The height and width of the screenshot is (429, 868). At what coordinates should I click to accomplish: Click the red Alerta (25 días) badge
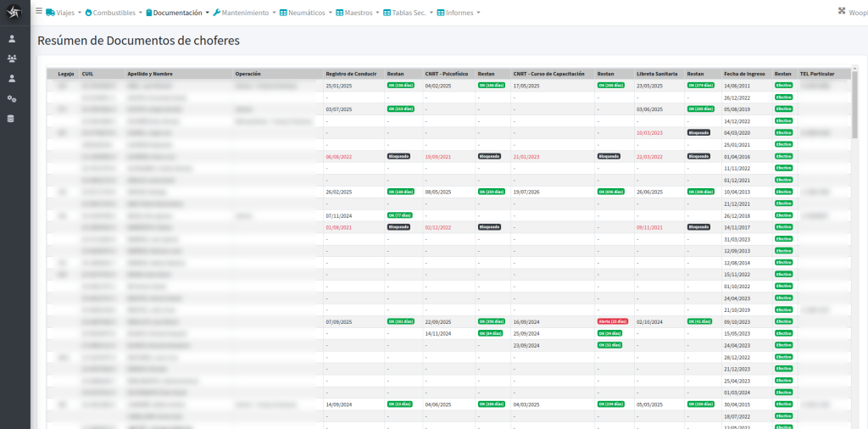click(612, 322)
